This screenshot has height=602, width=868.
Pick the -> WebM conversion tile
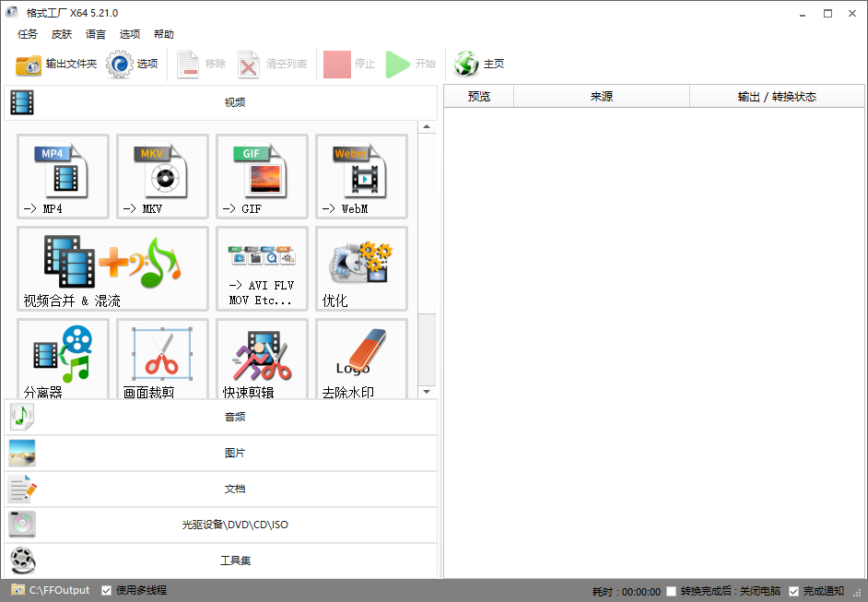(361, 176)
